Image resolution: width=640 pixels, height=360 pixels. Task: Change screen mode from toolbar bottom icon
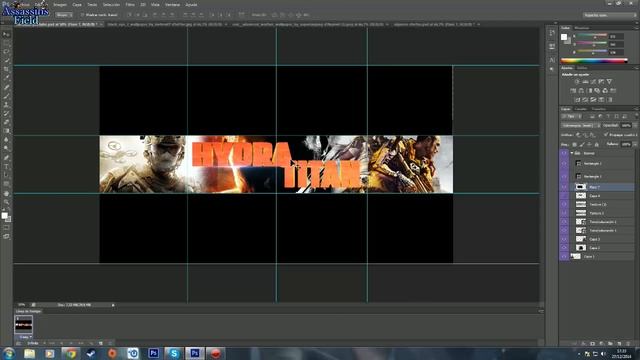(x=6, y=236)
